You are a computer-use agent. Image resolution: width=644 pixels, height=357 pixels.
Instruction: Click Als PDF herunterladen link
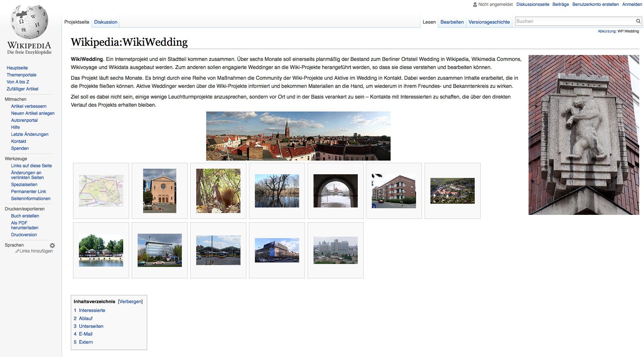pos(25,225)
